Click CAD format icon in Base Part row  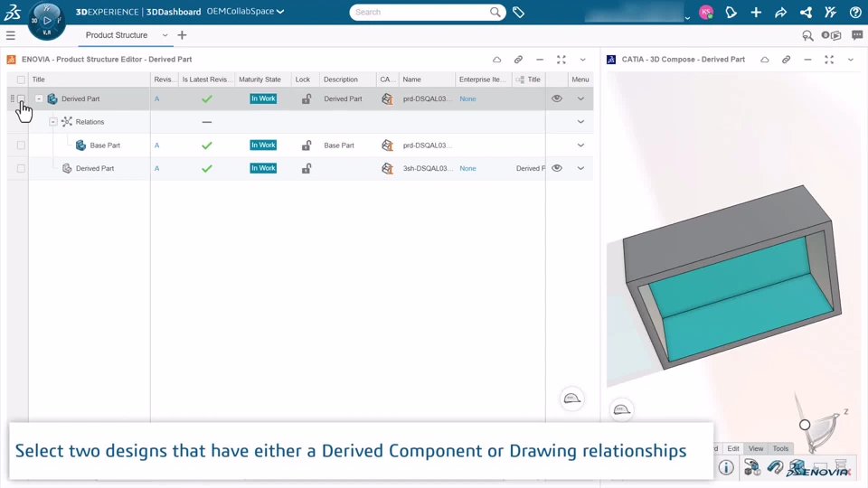388,145
